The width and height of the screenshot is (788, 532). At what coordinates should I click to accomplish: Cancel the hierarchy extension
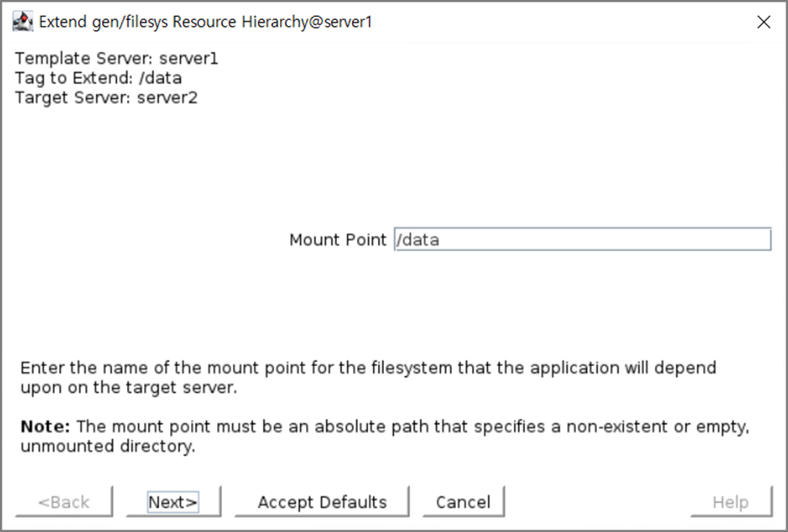[464, 501]
